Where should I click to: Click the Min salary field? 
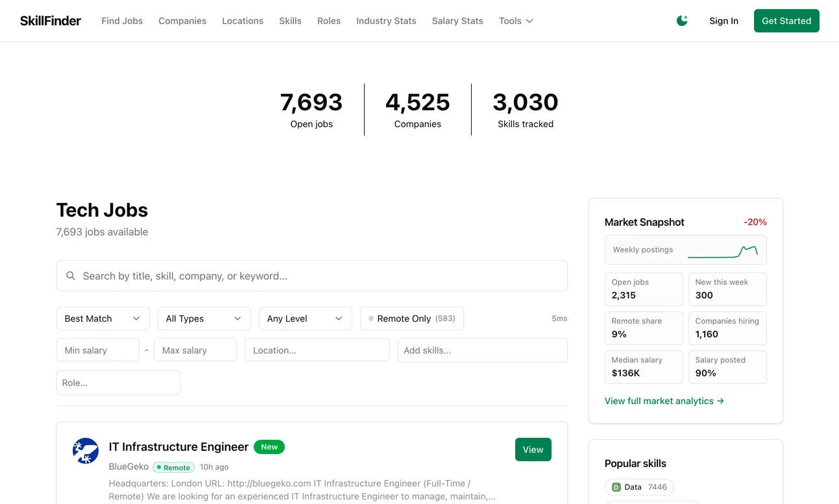click(98, 350)
